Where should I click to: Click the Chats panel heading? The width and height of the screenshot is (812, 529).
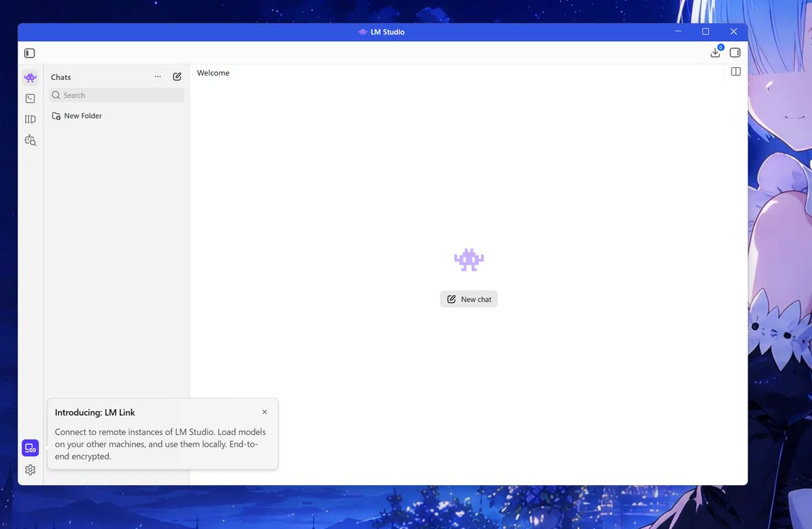(x=61, y=77)
